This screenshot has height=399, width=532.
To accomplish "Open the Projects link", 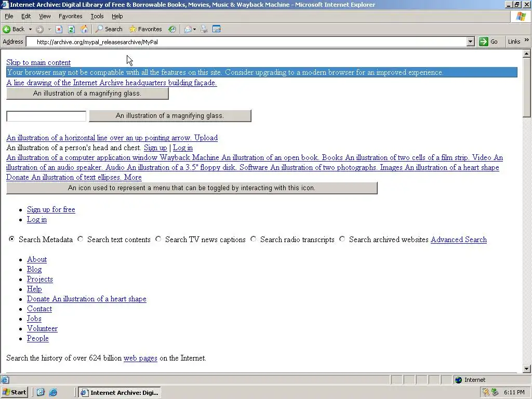I will coord(39,279).
